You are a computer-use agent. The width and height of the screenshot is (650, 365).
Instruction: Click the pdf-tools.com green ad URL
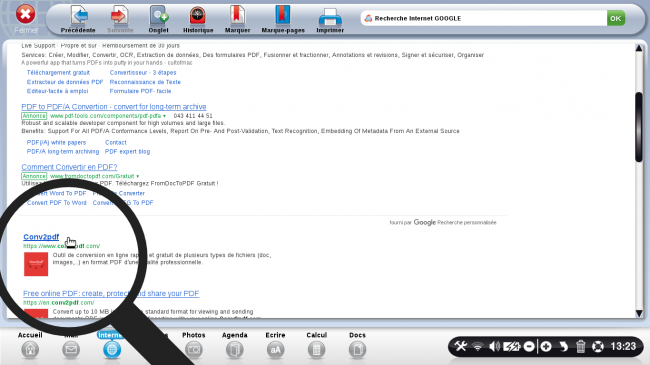[105, 116]
